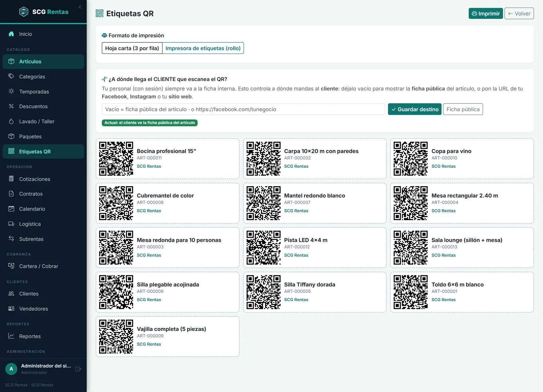Click the Vendedores ID card icon
The width and height of the screenshot is (543, 392).
11,309
